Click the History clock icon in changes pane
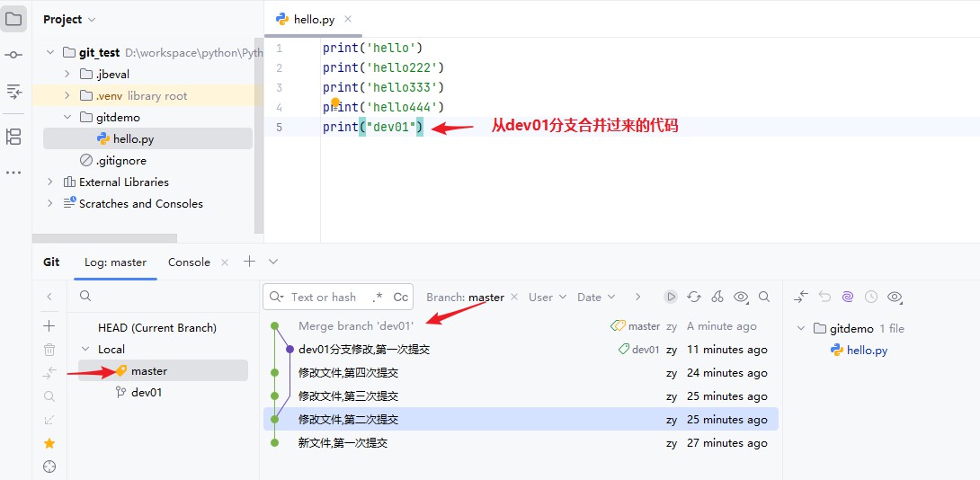This screenshot has width=980, height=480. point(870,297)
